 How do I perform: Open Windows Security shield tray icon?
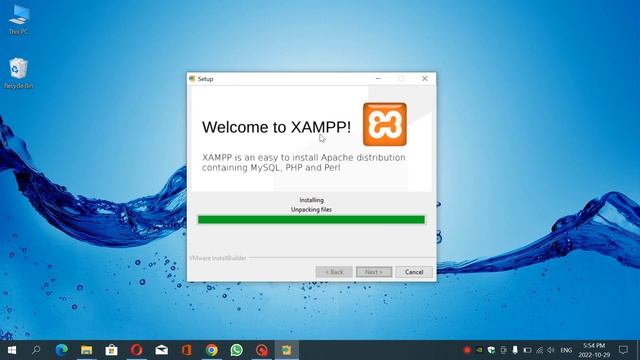click(491, 350)
